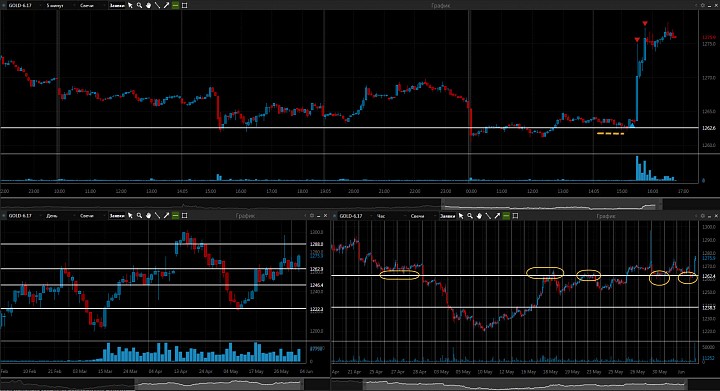Pick the arrow drawing tool in the daily chart

click(x=166, y=215)
